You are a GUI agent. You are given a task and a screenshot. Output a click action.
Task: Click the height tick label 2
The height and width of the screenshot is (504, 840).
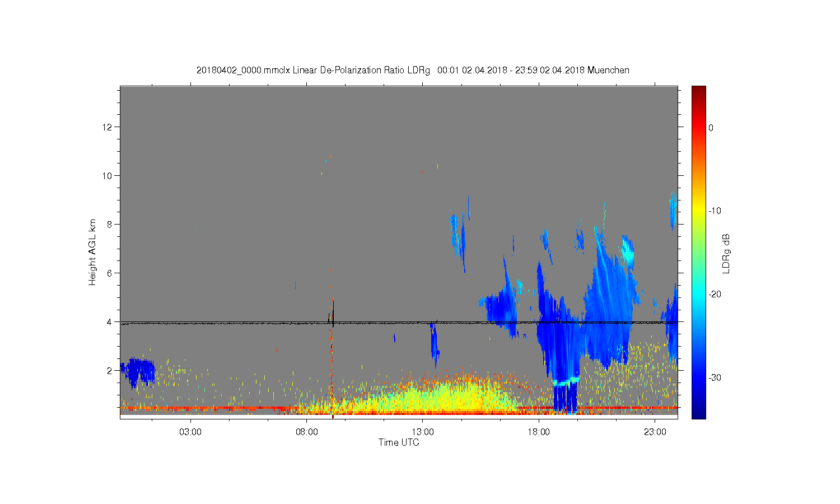(109, 371)
